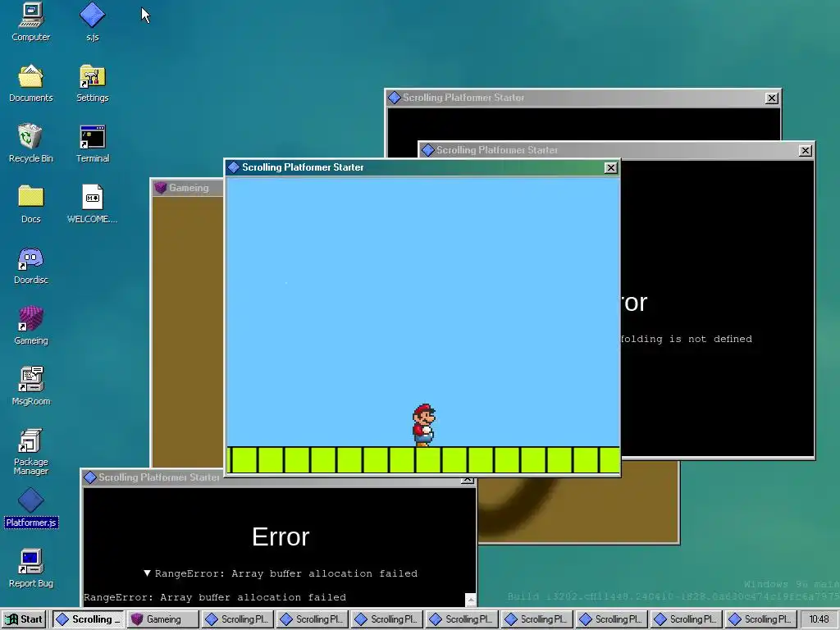Launch the Terminal desktop icon
840x630 pixels.
click(92, 144)
